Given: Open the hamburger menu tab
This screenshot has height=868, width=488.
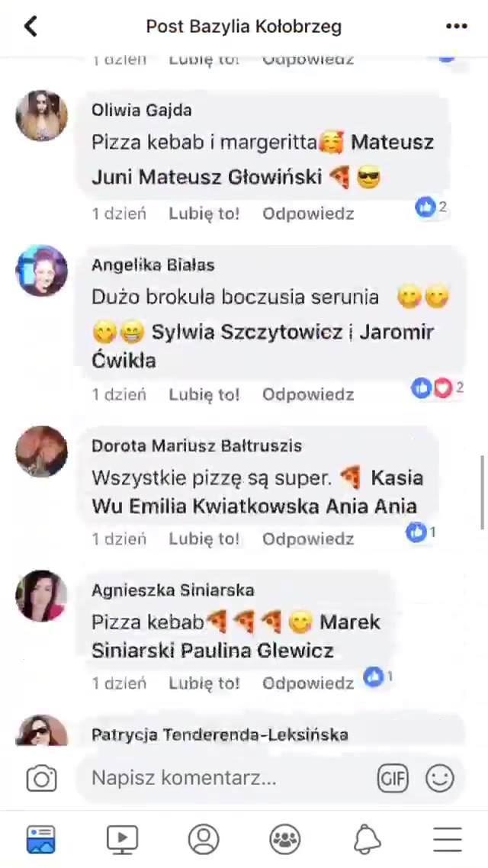Looking at the screenshot, I should [448, 839].
